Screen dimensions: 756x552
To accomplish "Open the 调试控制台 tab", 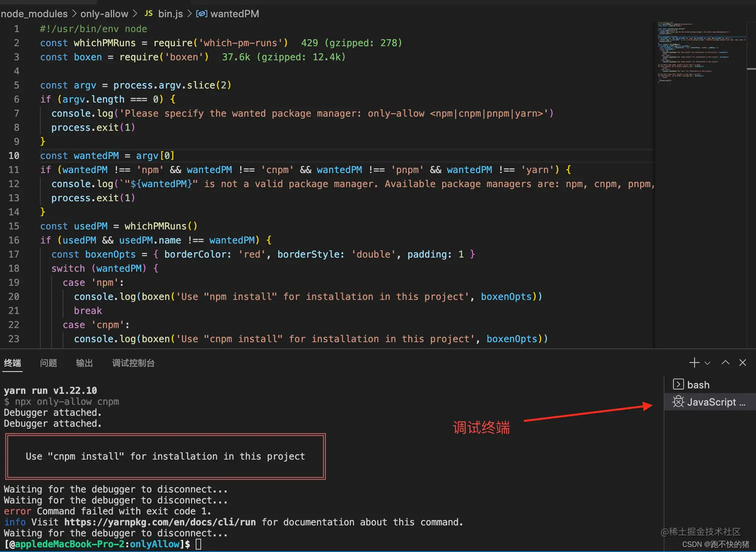I will [133, 363].
